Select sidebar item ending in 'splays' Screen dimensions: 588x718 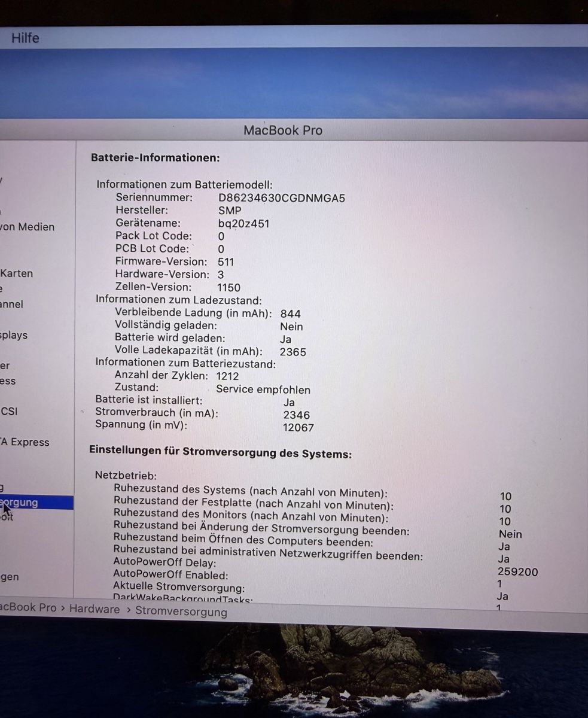tap(14, 335)
